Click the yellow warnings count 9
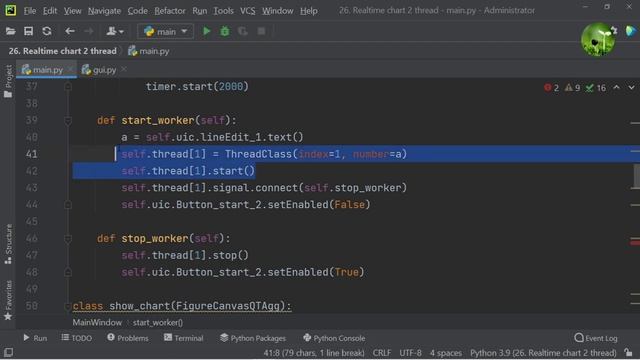This screenshot has width=640, height=360. click(573, 88)
